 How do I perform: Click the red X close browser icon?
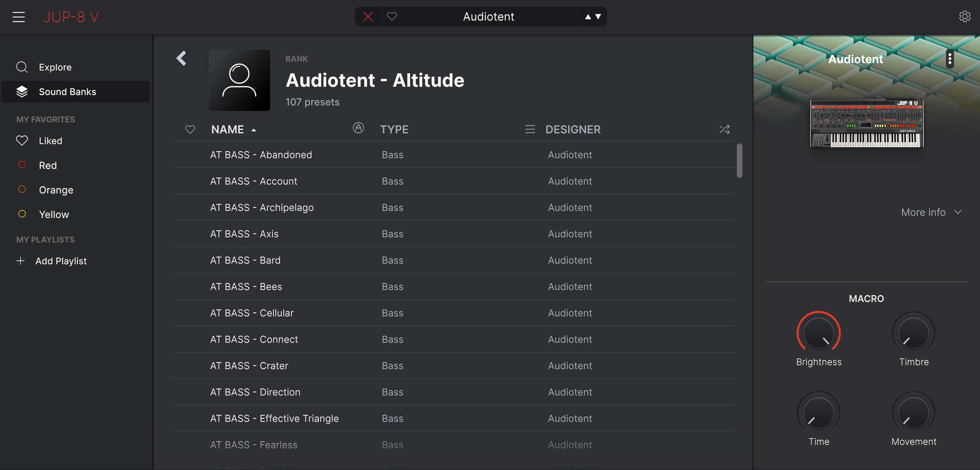(368, 17)
